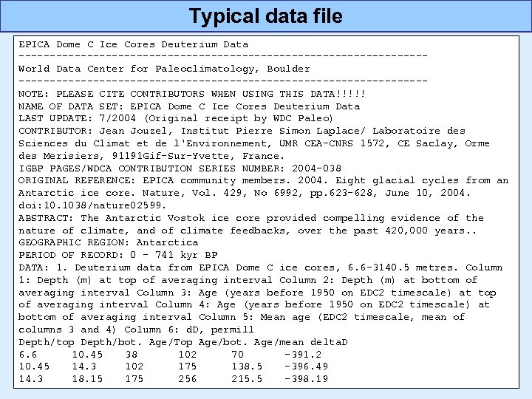The image size is (532, 399).
Task: Click the "ORIGINAL REFERENCE" line
Action: [263, 180]
